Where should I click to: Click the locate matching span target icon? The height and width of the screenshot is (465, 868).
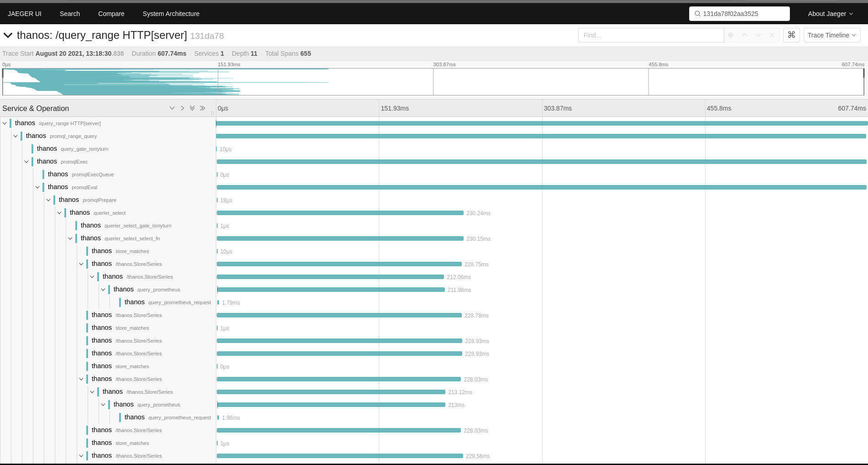[x=731, y=35]
